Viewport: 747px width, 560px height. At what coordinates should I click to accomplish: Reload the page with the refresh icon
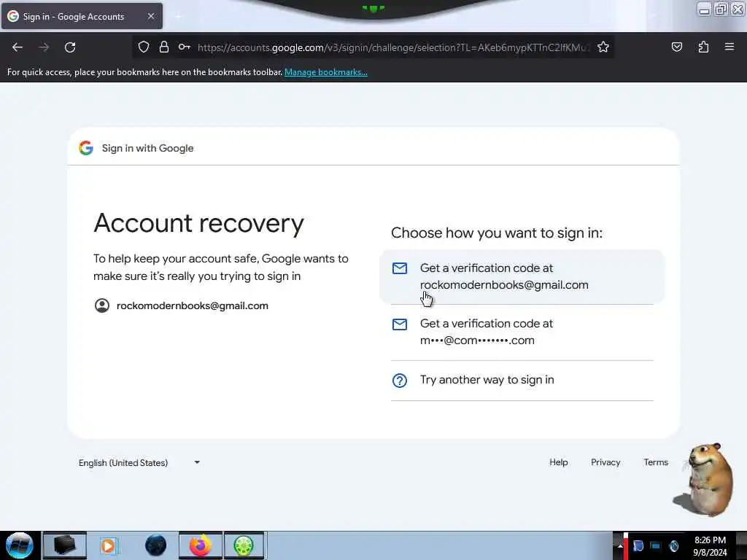[x=70, y=47]
